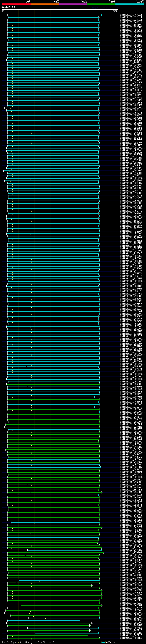Select hit UniRef100_A9RQN3

coord(131,27)
